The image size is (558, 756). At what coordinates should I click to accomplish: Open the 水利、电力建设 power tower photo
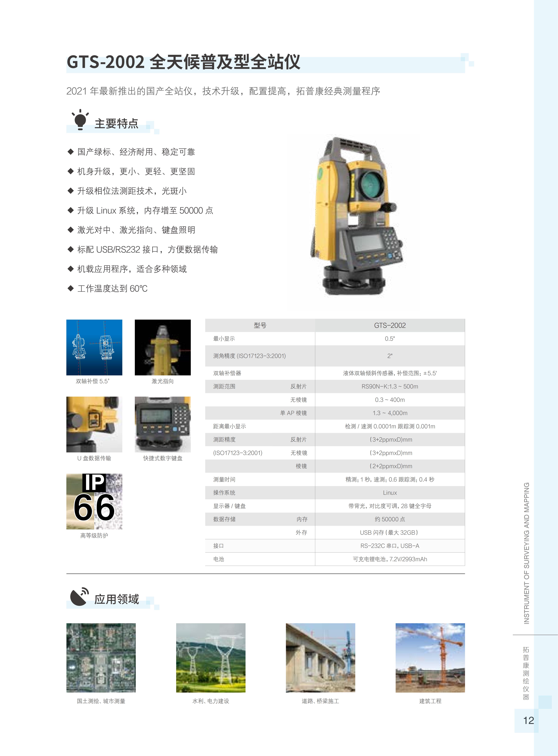[x=211, y=658]
